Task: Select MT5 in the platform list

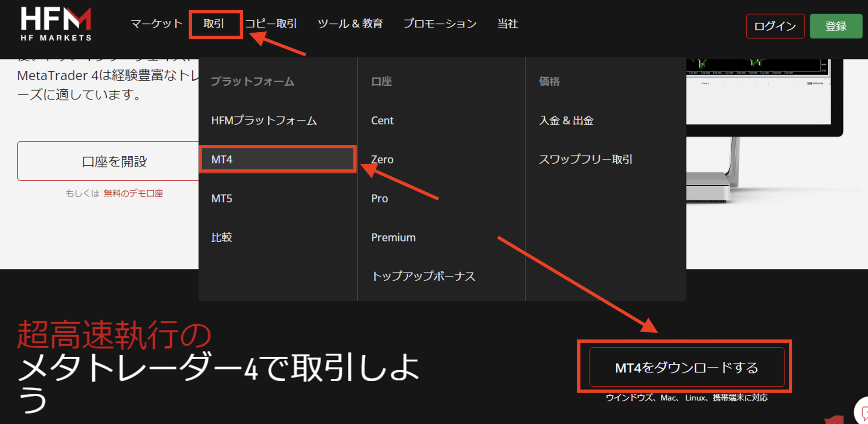Action: point(222,198)
